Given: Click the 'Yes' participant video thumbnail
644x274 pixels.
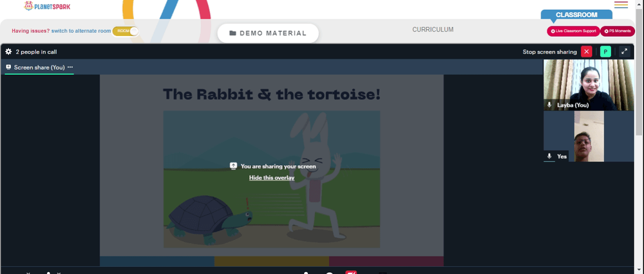Looking at the screenshot, I should point(589,136).
